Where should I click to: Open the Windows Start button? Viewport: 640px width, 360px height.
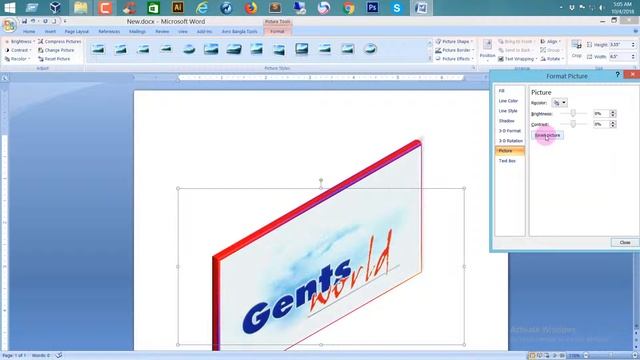(x=9, y=8)
